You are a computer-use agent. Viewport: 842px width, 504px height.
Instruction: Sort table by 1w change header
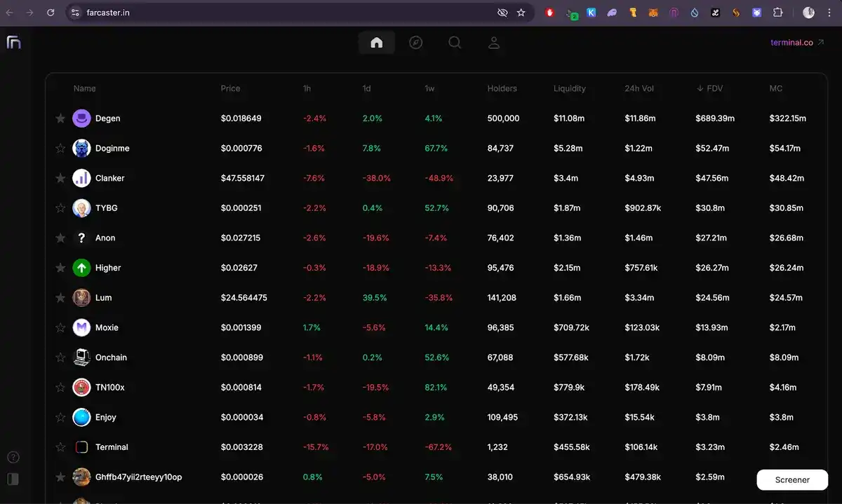click(429, 88)
